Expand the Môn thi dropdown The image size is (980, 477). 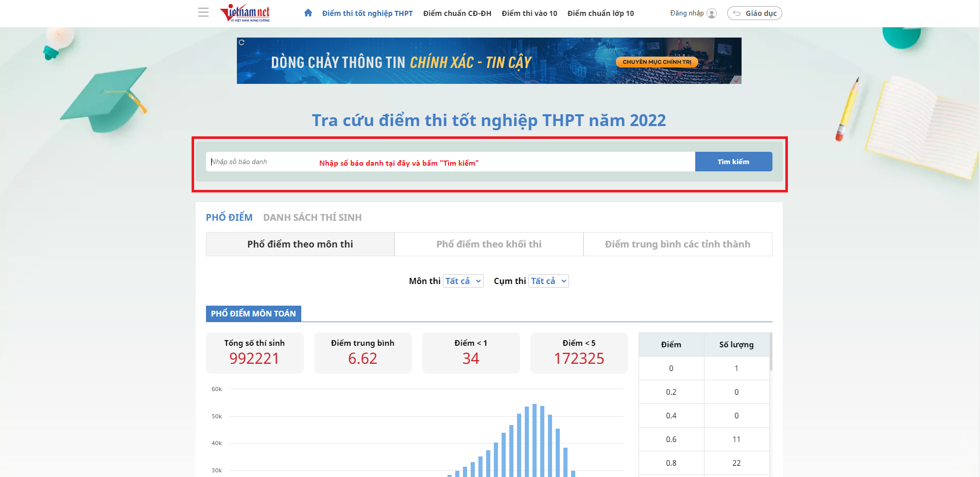(462, 281)
